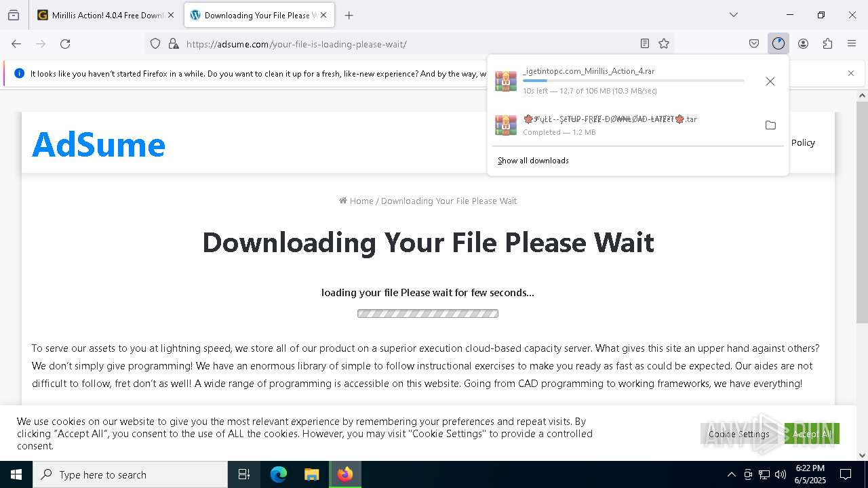Bookmark this page with star icon
The height and width of the screenshot is (488, 868).
[664, 44]
